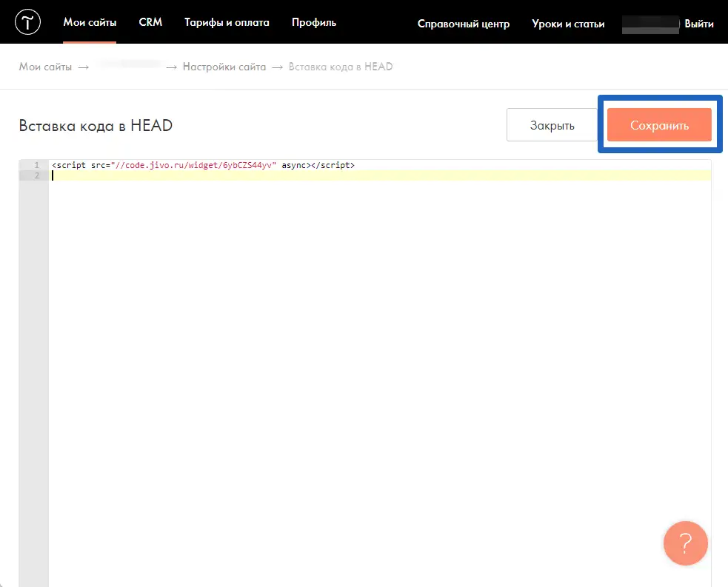Open the CRM section
Screen dimensions: 728x587
pyautogui.click(x=150, y=23)
